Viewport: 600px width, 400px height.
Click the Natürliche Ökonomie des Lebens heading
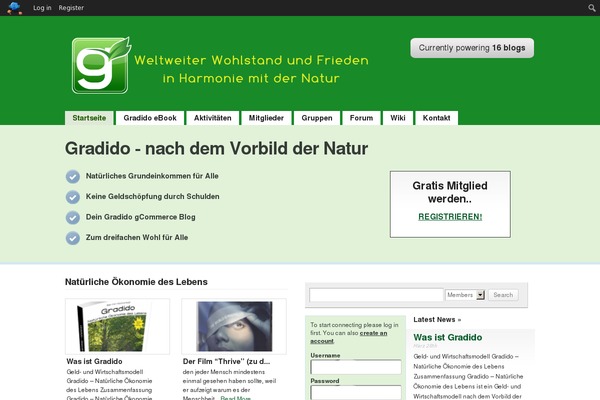tap(136, 282)
